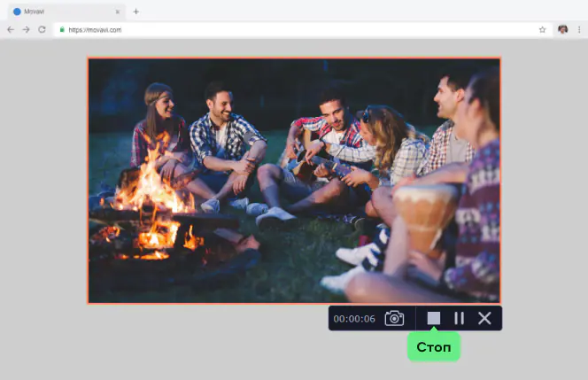This screenshot has width=588, height=380.
Task: Go back in the browser
Action: 11,29
